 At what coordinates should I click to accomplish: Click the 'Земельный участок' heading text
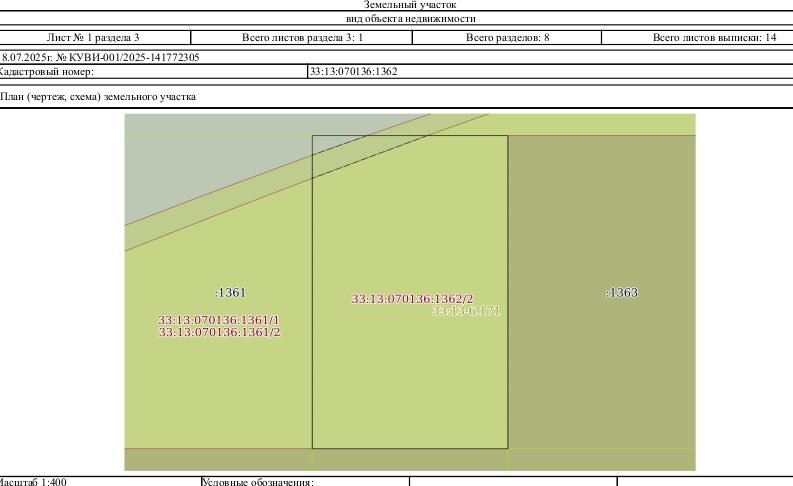410,5
